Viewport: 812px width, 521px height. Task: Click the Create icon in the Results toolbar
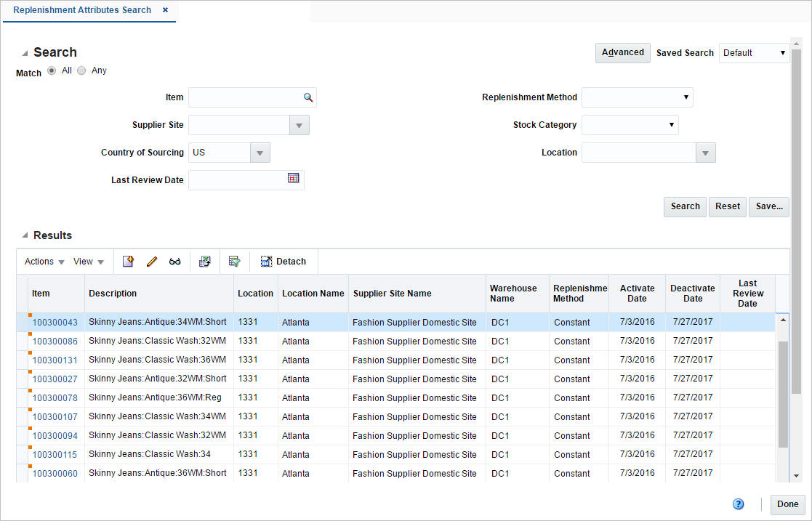(129, 261)
